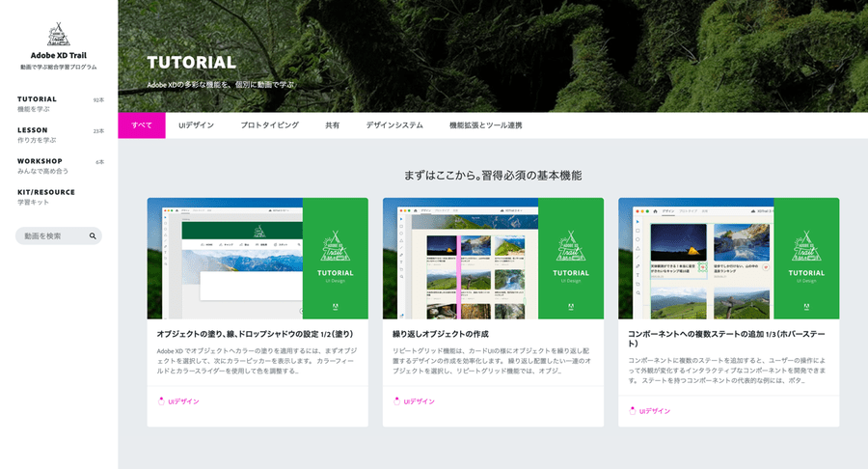
Task: Click the 6本 count beside WORKSHOP
Action: coord(99,162)
